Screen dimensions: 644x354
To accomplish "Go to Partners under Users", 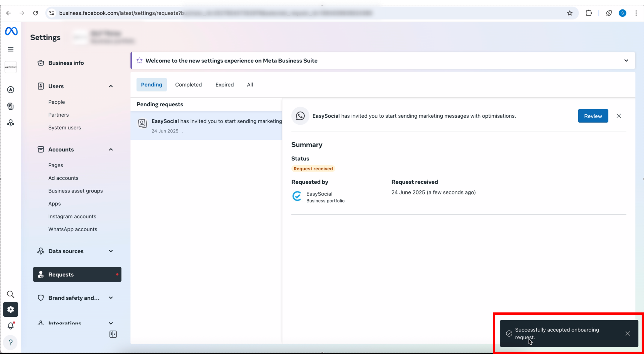I will click(x=58, y=115).
